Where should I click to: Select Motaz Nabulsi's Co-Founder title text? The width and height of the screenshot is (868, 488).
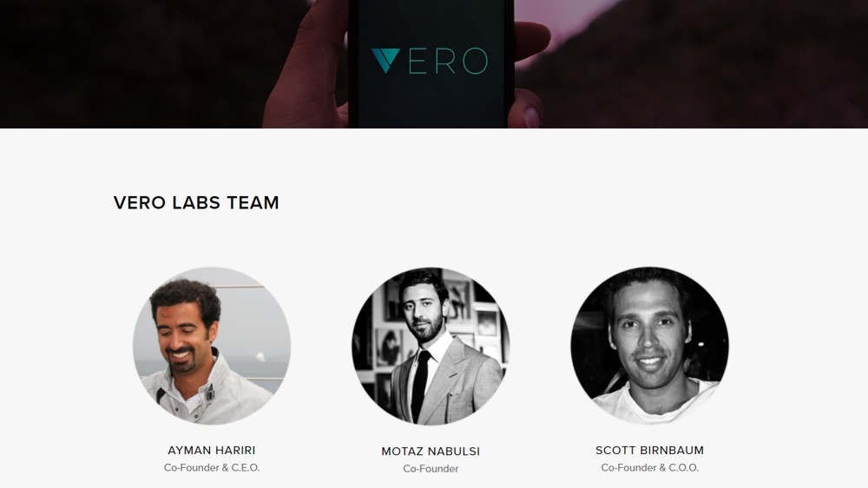[431, 469]
